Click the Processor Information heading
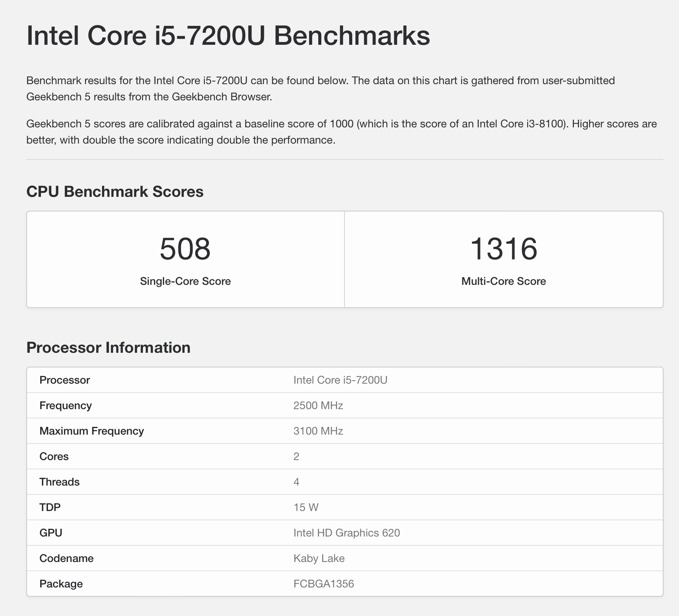This screenshot has height=616, width=679. click(x=109, y=348)
